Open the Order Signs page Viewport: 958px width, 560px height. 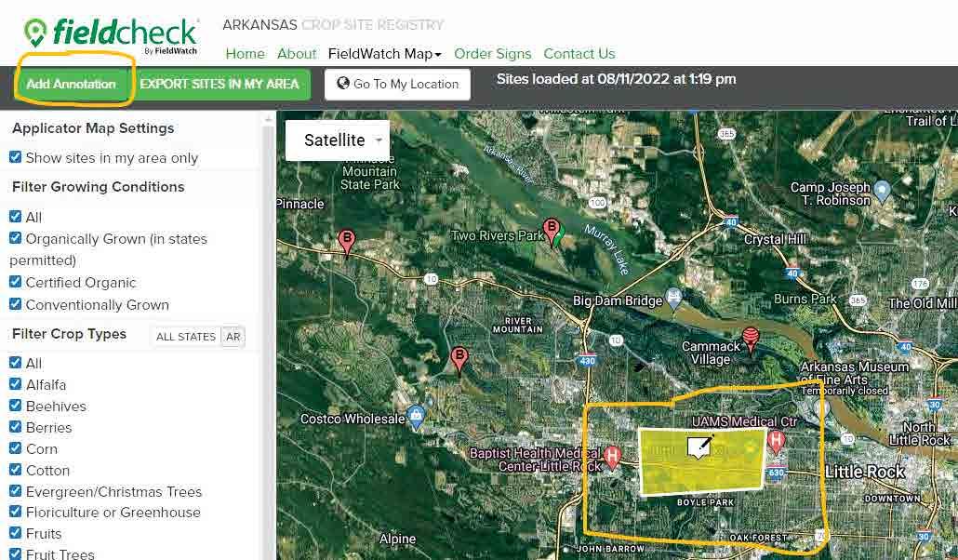point(492,54)
